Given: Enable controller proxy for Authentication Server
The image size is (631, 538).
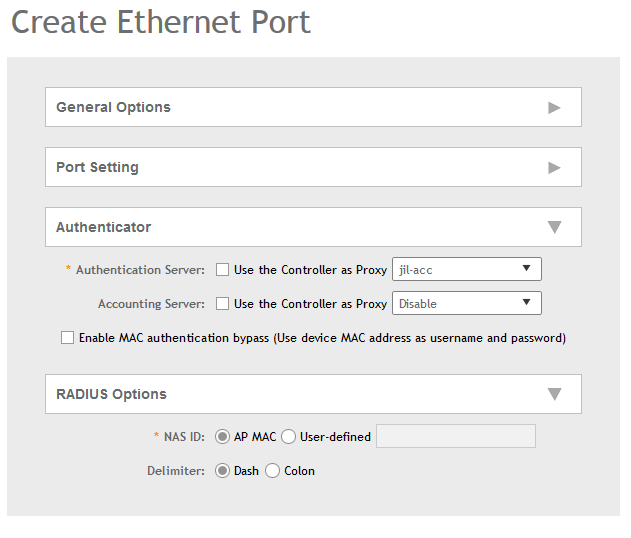Looking at the screenshot, I should [x=223, y=270].
